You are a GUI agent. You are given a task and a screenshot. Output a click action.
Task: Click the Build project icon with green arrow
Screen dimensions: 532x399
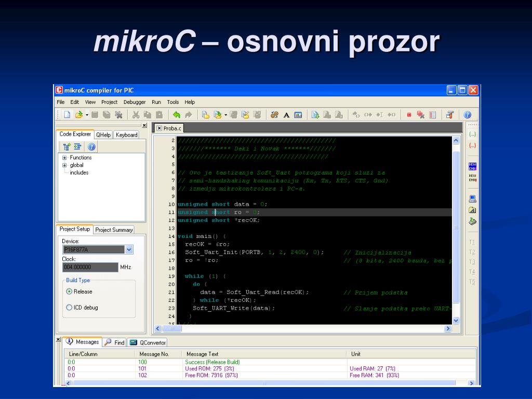click(315, 115)
